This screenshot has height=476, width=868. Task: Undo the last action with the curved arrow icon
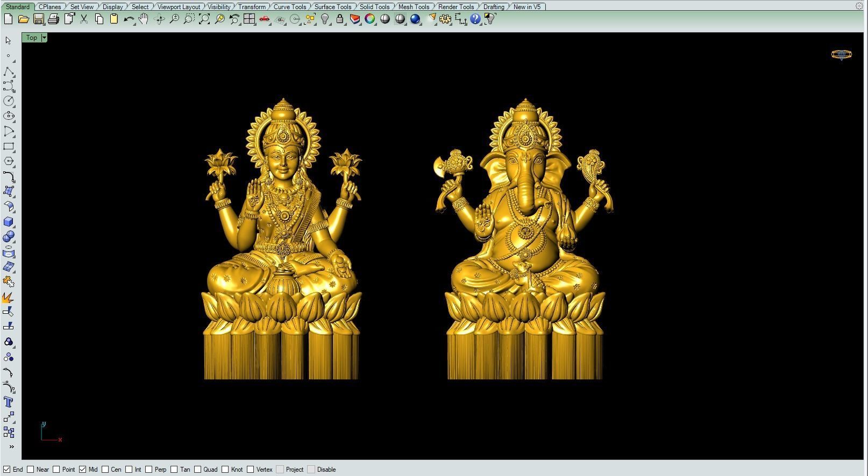129,19
